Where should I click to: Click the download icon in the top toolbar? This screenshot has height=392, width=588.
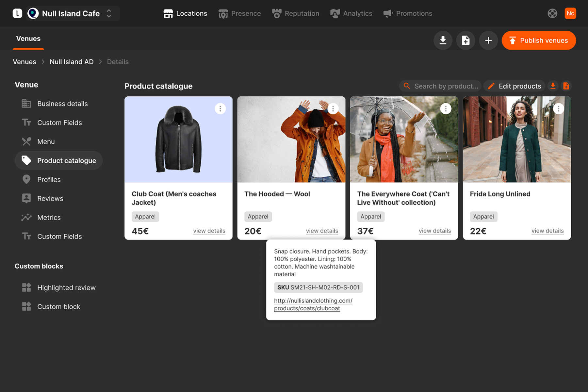coord(443,41)
